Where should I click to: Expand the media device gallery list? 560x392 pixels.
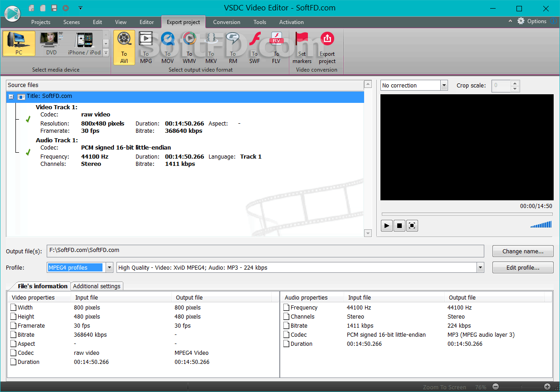pos(106,53)
